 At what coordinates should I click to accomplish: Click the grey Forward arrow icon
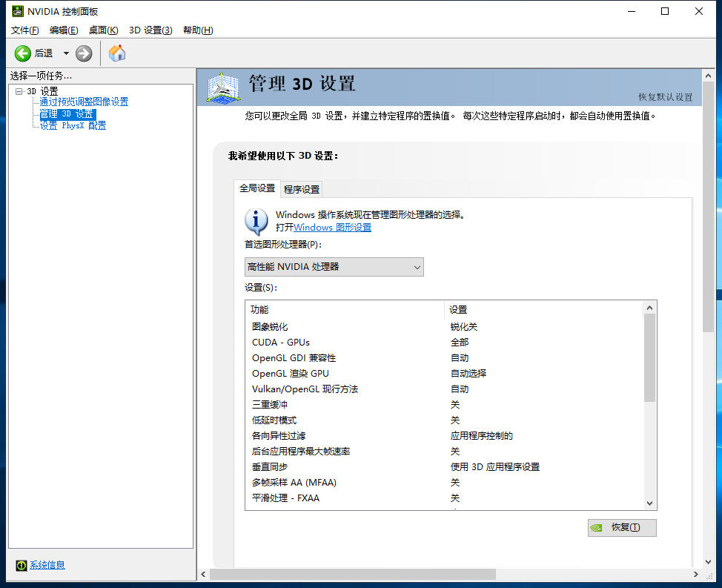tap(84, 53)
